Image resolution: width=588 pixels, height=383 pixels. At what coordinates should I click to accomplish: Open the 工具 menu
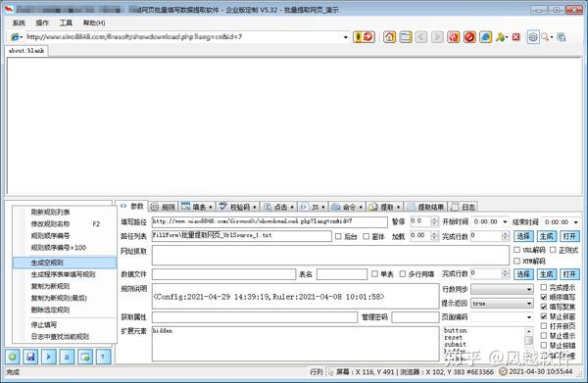[x=66, y=23]
